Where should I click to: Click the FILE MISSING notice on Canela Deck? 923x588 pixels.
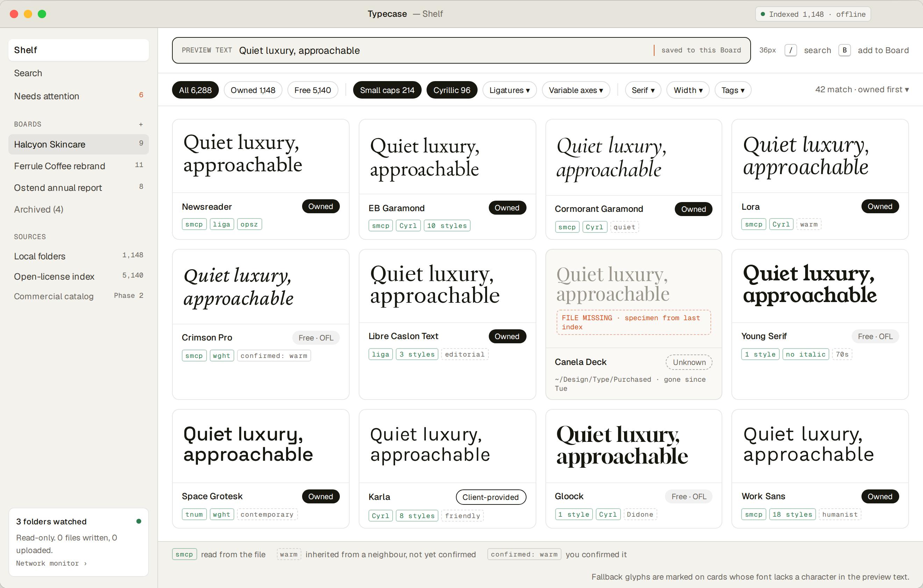click(634, 322)
